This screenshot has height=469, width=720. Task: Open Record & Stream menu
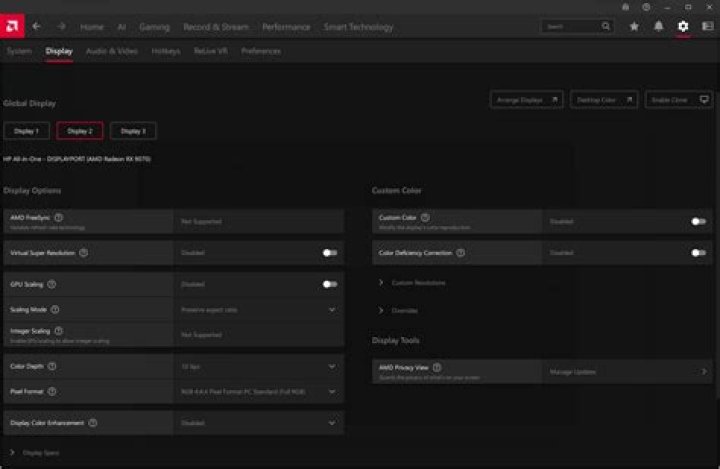pyautogui.click(x=216, y=27)
